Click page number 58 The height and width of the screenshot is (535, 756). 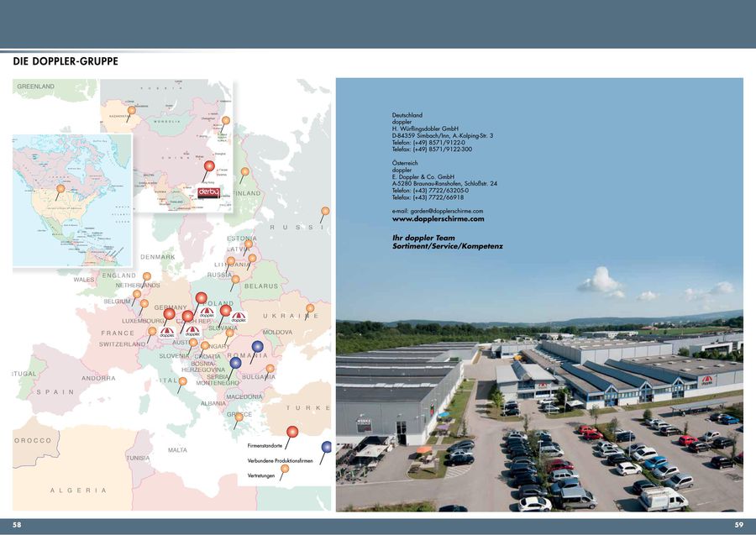pos(17,525)
